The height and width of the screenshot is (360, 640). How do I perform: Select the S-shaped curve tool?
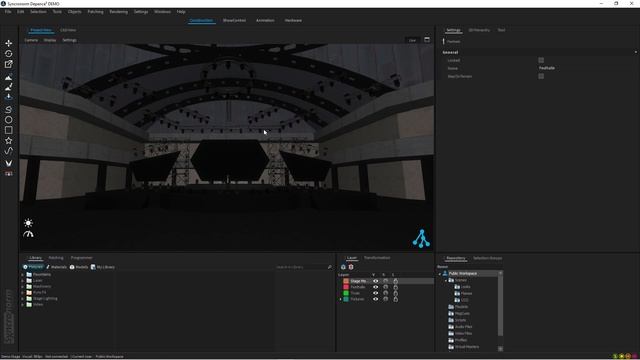pos(9,109)
